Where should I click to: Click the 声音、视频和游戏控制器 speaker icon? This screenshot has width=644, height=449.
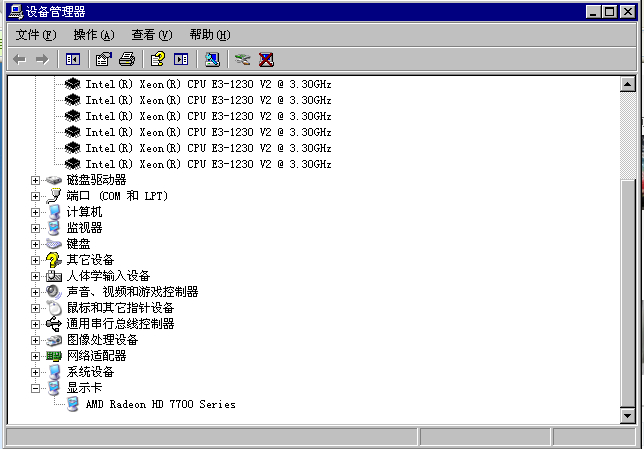coord(54,292)
